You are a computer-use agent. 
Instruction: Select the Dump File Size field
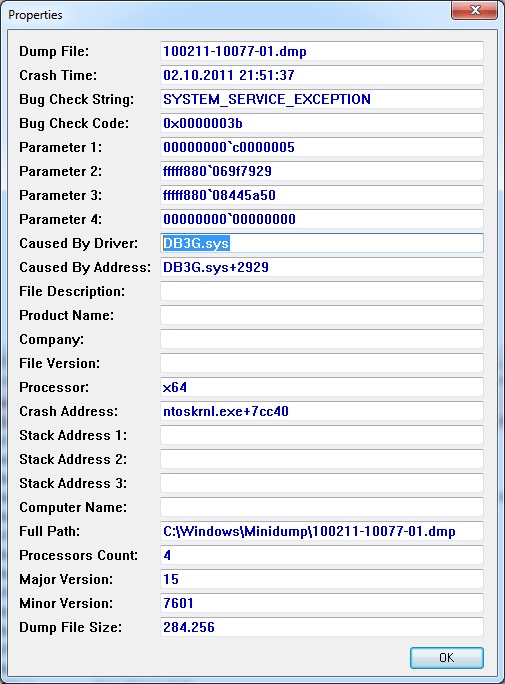(x=322, y=627)
